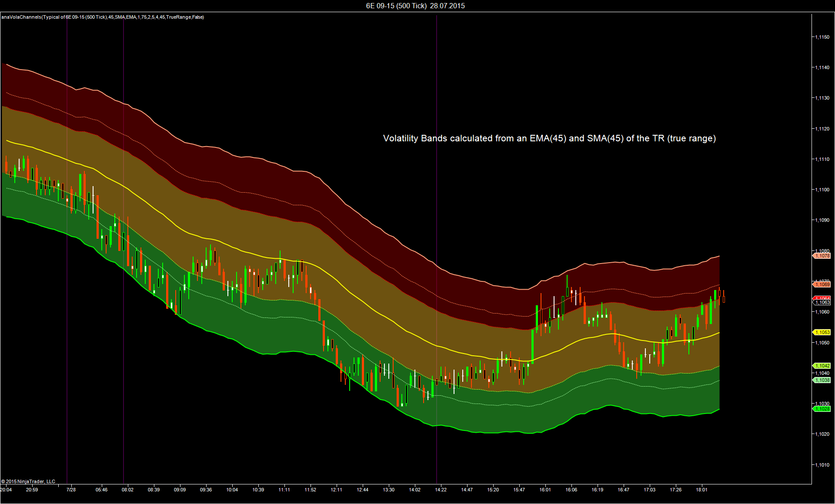
Task: Click the 18:01 time axis label
Action: [x=701, y=490]
